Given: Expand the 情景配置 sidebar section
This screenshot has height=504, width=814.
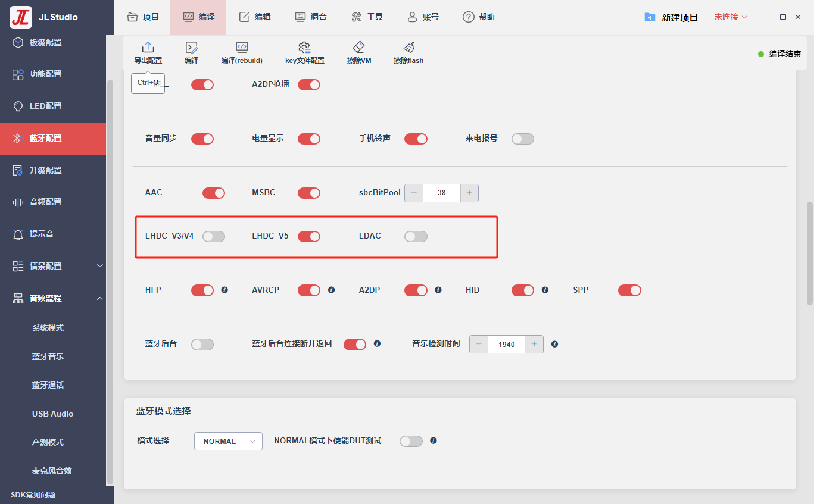Looking at the screenshot, I should point(99,266).
